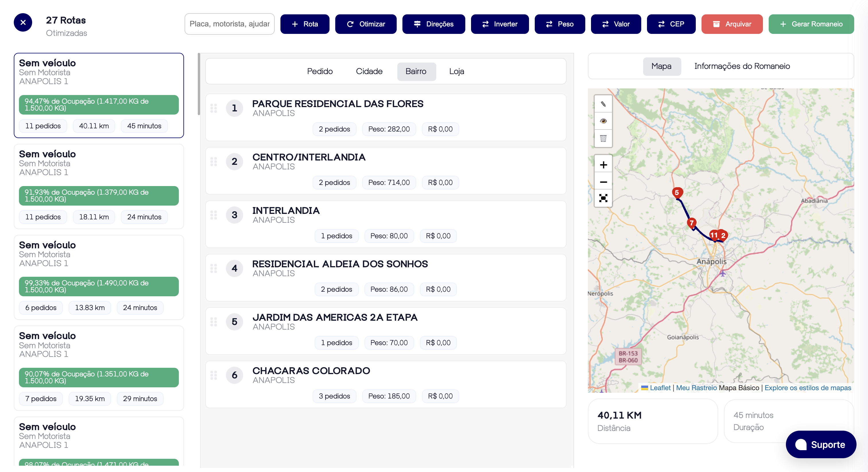This screenshot has height=472, width=868.
Task: Click the map pencil edit icon
Action: (x=603, y=104)
